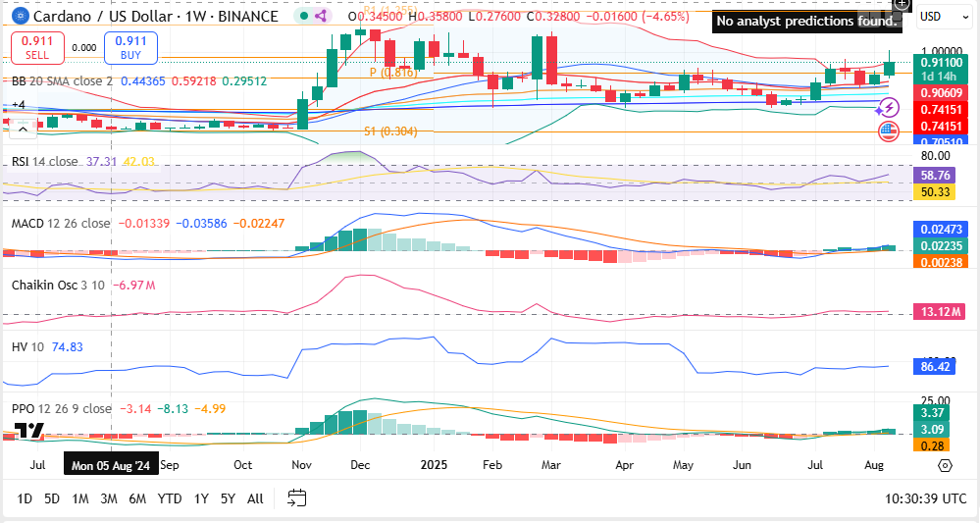Click the 13.12 M Chaikin value label
Screen dimensions: 980x523
tap(940, 311)
